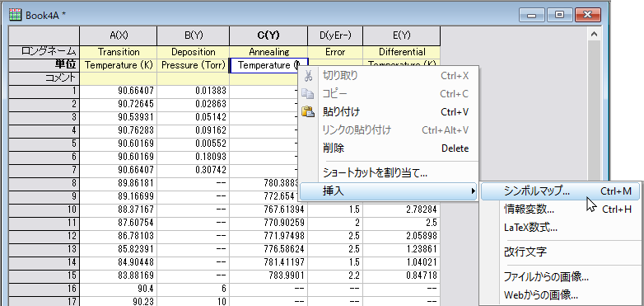
Task: Click cell value 90.72645
Action: click(x=119, y=105)
